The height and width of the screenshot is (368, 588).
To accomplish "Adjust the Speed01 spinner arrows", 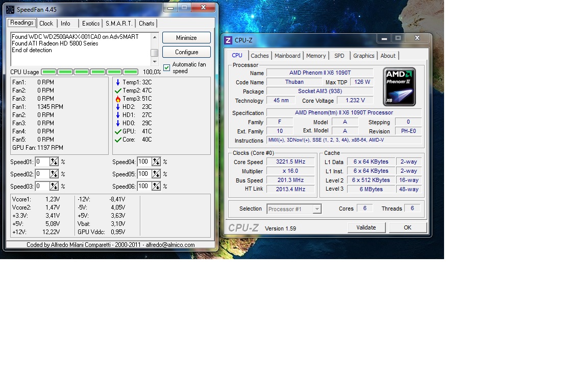I will [x=54, y=162].
